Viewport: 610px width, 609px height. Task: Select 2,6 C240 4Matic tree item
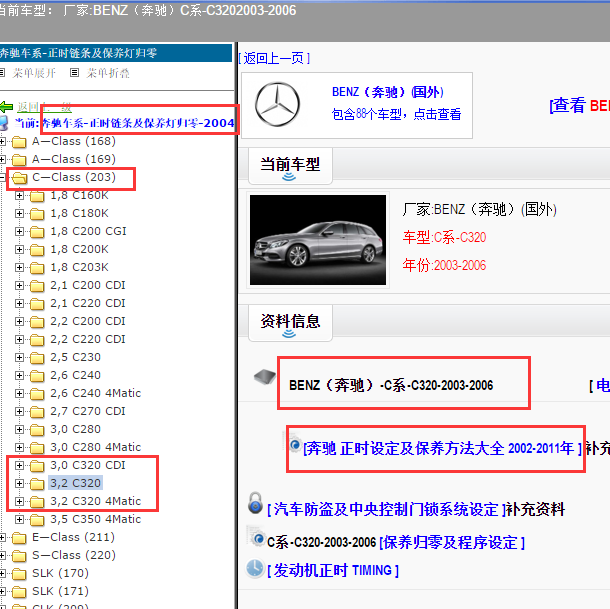click(x=96, y=393)
